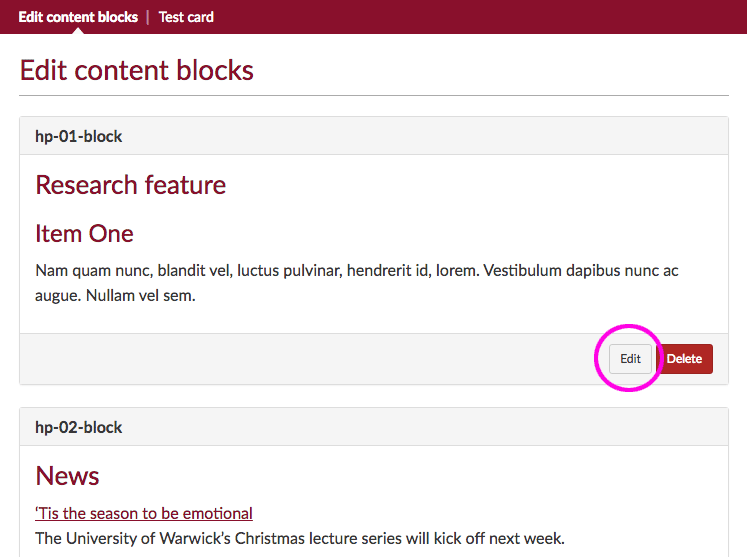Screen dimensions: 747x557
Task: Click empty footer area left of Edit button
Action: point(300,359)
